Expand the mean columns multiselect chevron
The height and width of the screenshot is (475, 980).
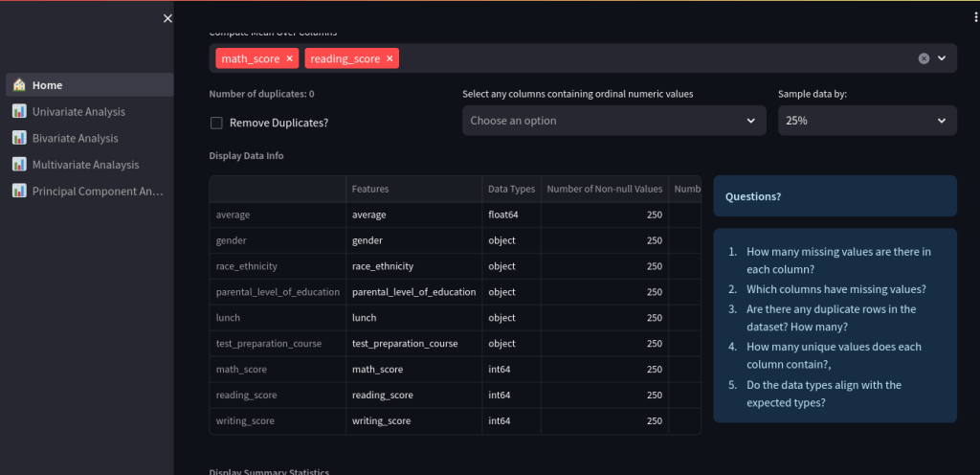[x=942, y=58]
